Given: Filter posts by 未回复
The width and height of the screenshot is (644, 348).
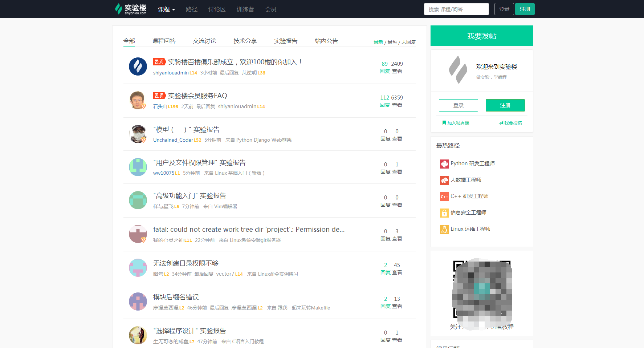Looking at the screenshot, I should tap(409, 42).
